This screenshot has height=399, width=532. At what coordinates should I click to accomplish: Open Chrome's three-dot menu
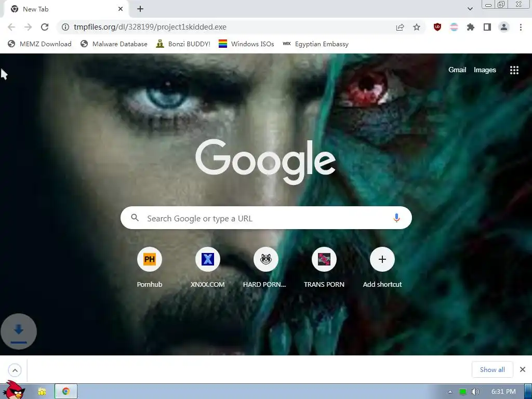[x=521, y=27]
